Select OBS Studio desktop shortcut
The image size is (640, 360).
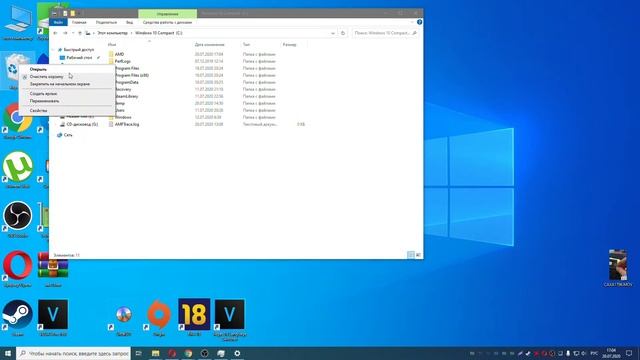click(17, 219)
